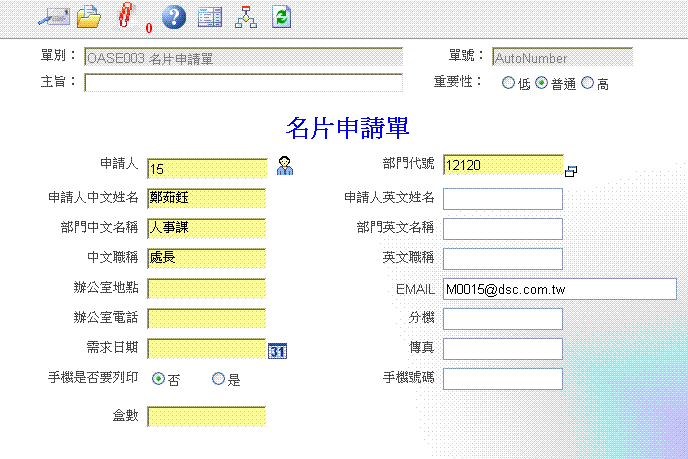Viewport: 688px width, 459px height.
Task: Click the EMAIL text field
Action: pyautogui.click(x=560, y=289)
